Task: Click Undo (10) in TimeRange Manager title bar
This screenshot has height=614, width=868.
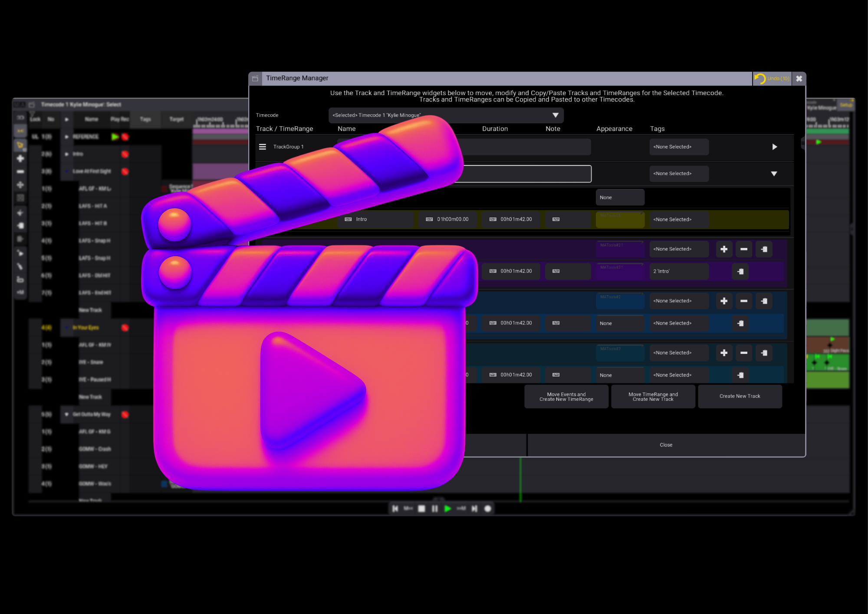Action: 772,79
